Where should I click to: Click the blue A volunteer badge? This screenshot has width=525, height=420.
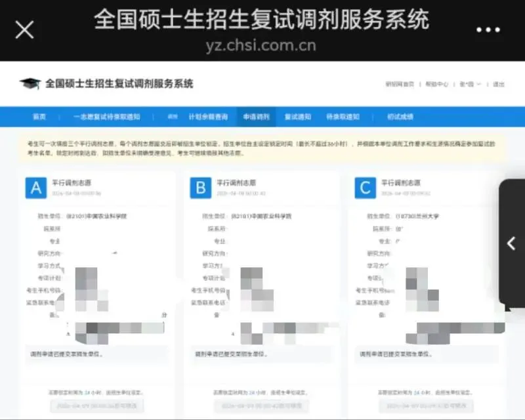tap(36, 188)
